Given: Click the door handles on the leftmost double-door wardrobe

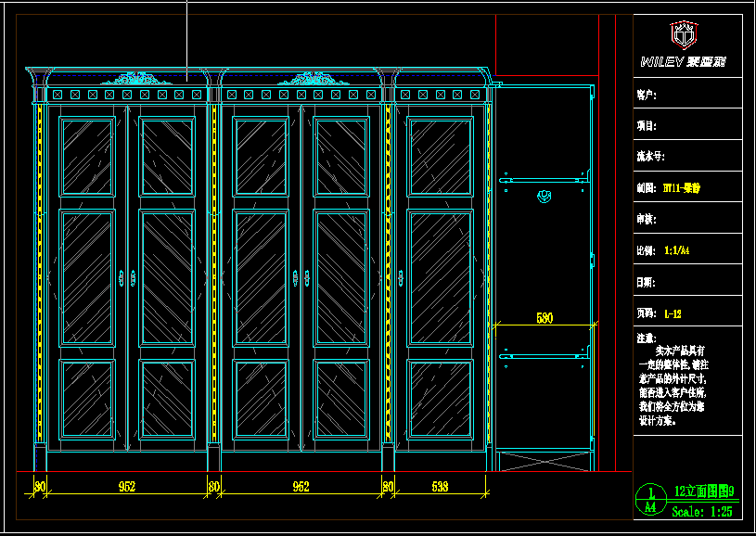Looking at the screenshot, I should tap(127, 277).
